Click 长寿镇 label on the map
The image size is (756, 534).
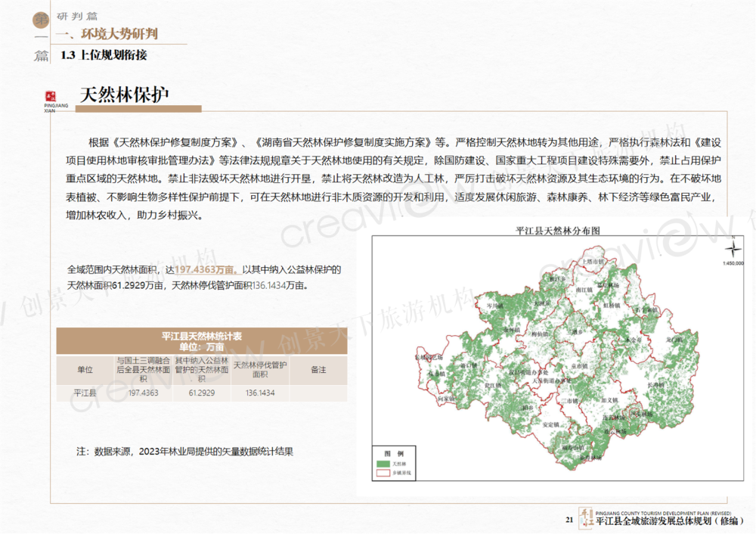[658, 387]
